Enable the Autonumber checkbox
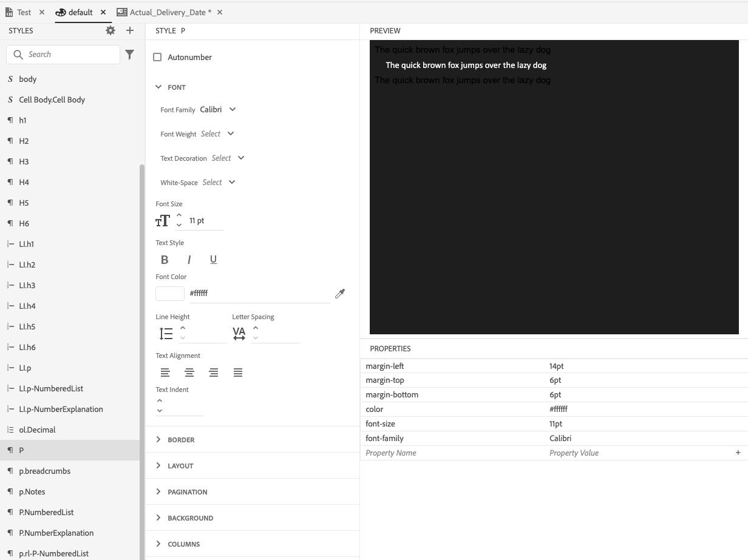This screenshot has width=748, height=560. (158, 56)
